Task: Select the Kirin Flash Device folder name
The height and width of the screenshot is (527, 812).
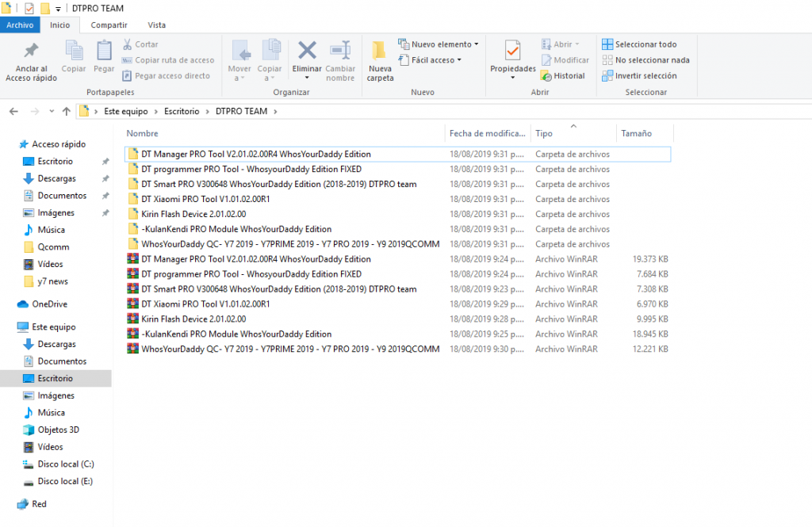Action: (193, 214)
